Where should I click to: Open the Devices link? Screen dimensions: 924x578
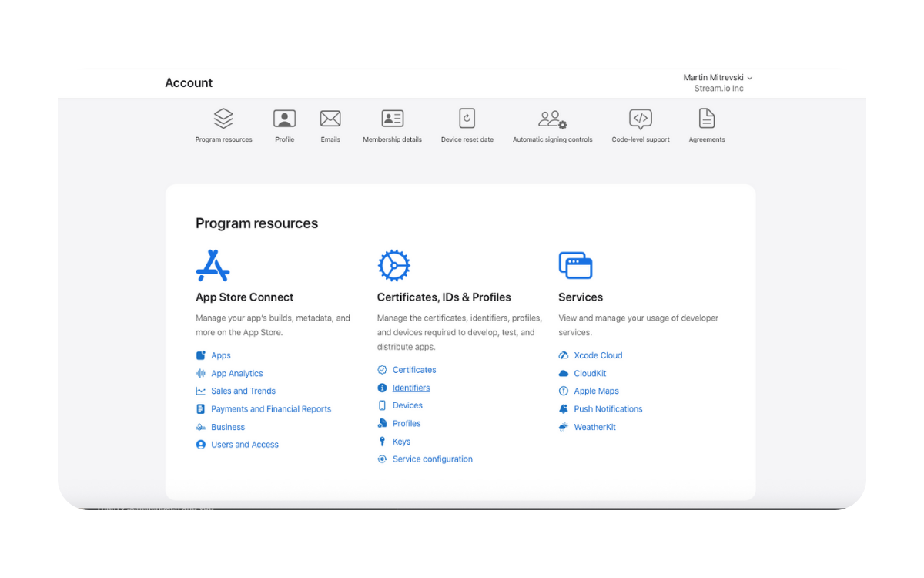(407, 405)
